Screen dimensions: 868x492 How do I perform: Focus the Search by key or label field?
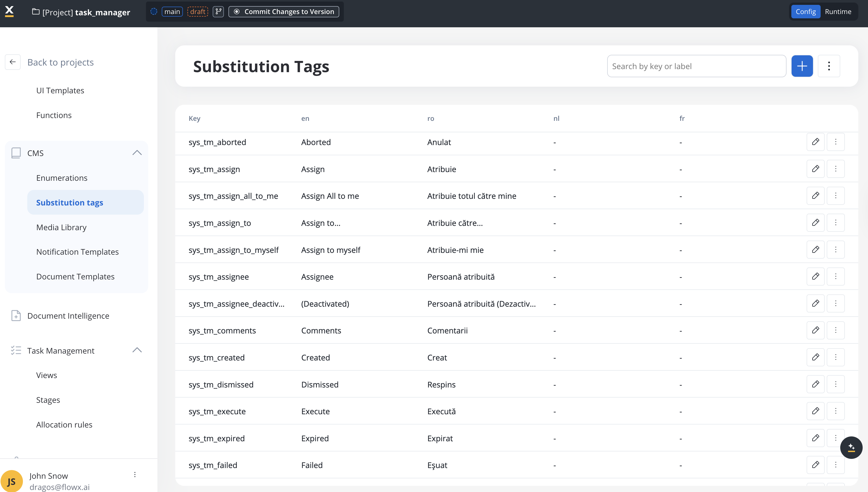(x=696, y=66)
